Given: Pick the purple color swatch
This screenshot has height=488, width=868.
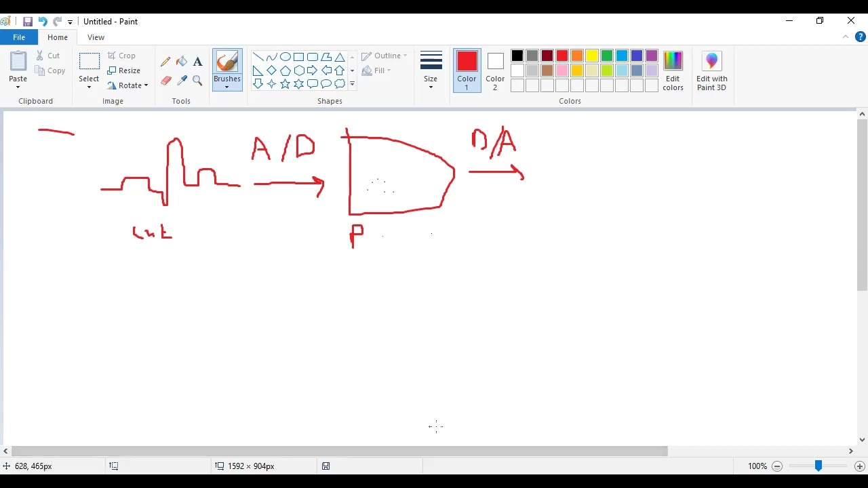Looking at the screenshot, I should [652, 56].
